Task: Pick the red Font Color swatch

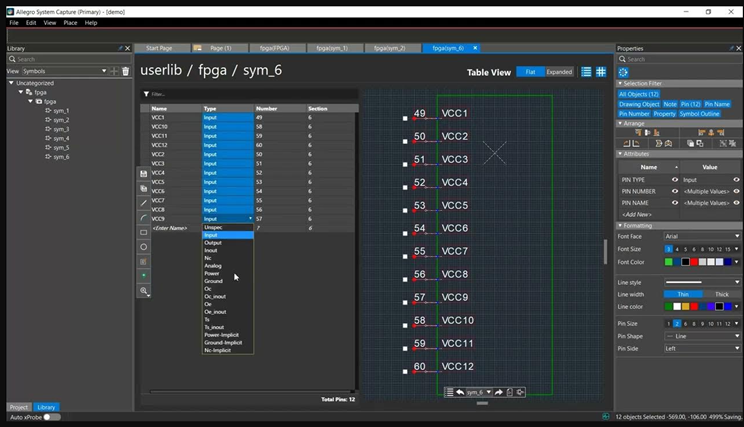Action: 694,262
